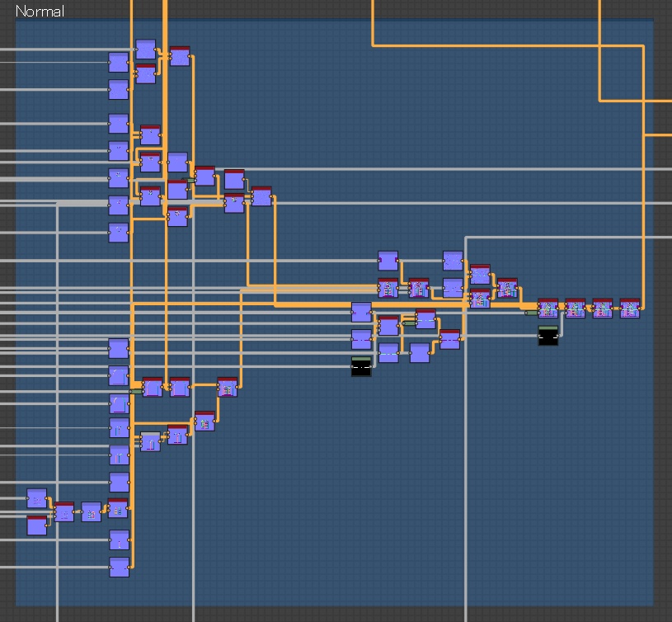
Task: Select the bottom-most node of the left column
Action: click(x=119, y=567)
